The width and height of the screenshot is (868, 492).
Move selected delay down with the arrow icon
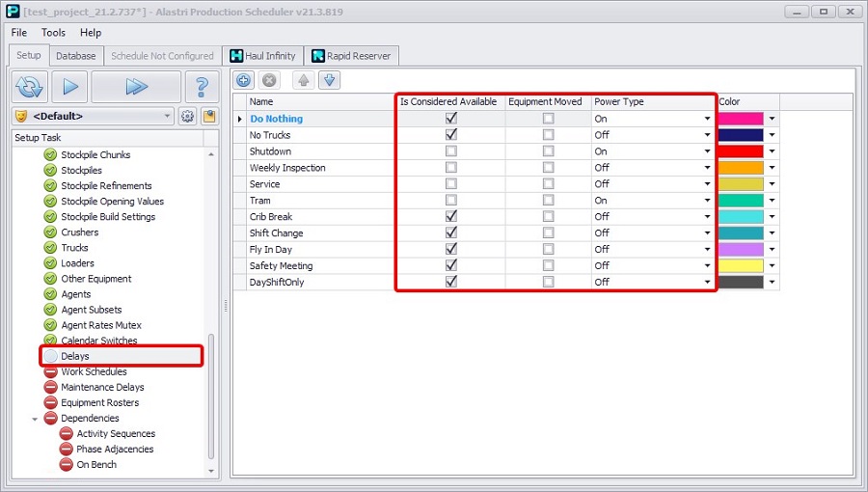pos(330,80)
